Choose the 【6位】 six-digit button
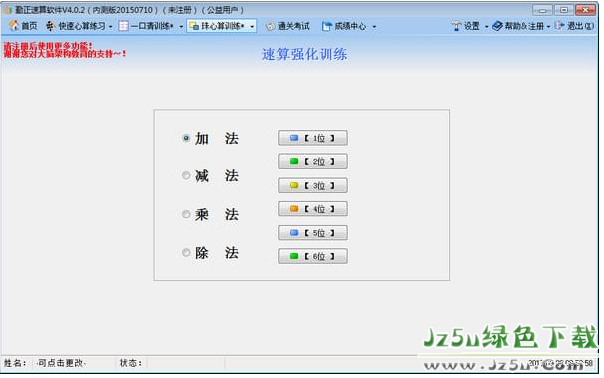The height and width of the screenshot is (378, 604). pos(313,256)
